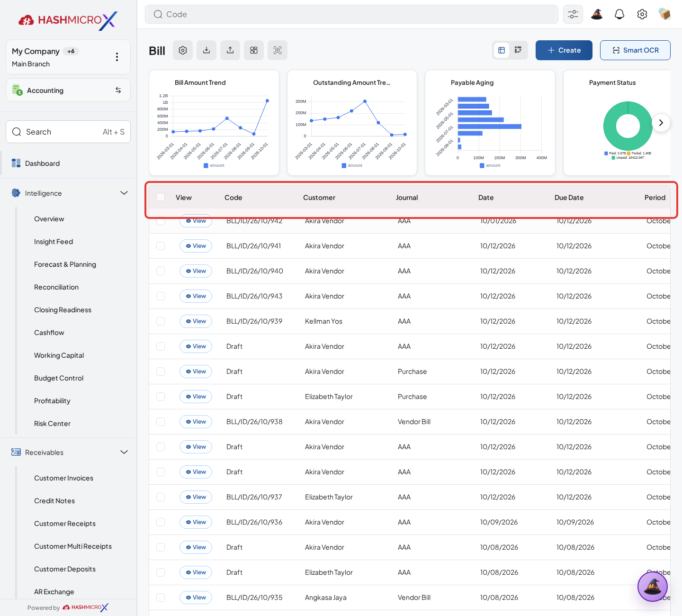Check the row BLL/ID/26/10/940
The width and height of the screenshot is (682, 616).
pyautogui.click(x=161, y=271)
